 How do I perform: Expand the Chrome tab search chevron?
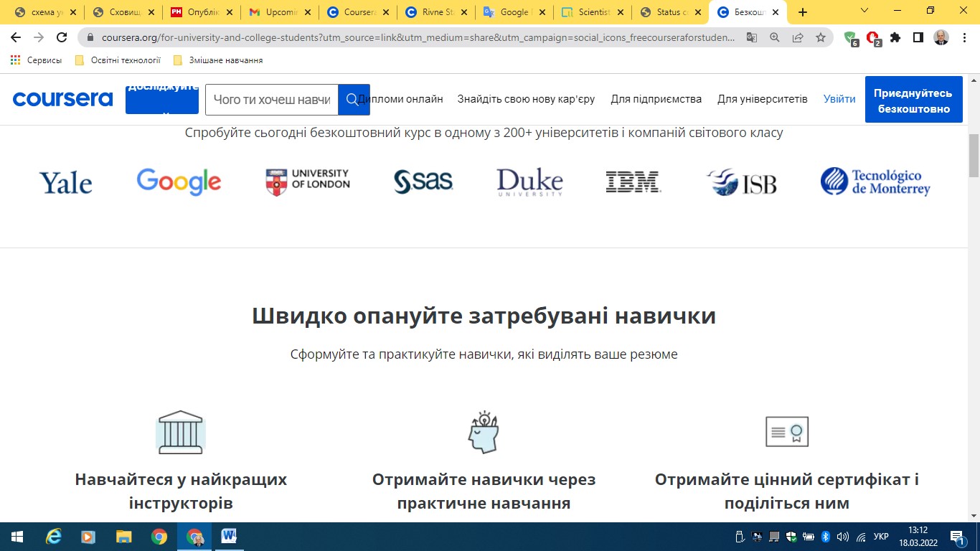point(865,11)
